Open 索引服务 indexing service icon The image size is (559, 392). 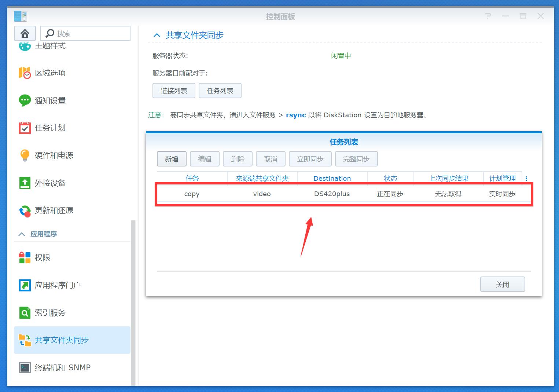(25, 313)
